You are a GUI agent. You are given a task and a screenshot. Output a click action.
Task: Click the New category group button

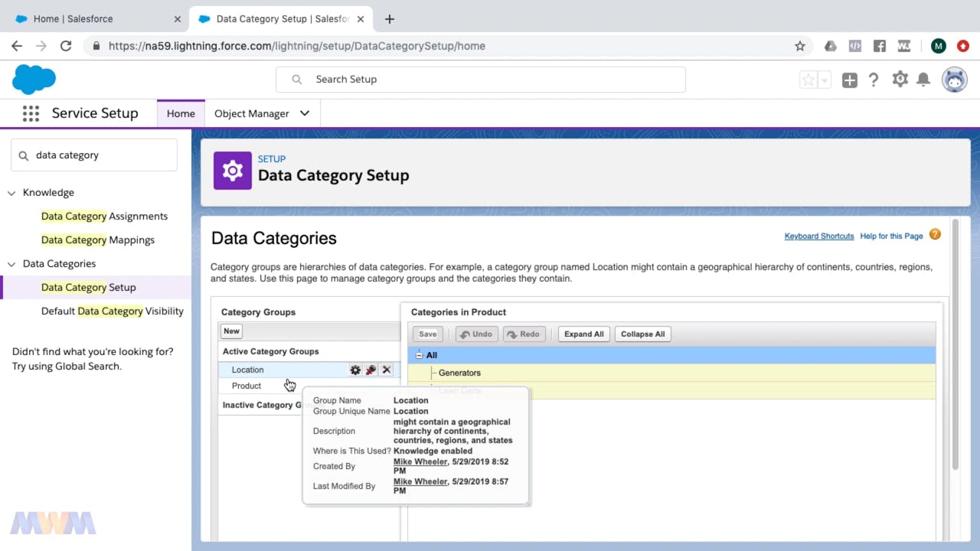231,331
